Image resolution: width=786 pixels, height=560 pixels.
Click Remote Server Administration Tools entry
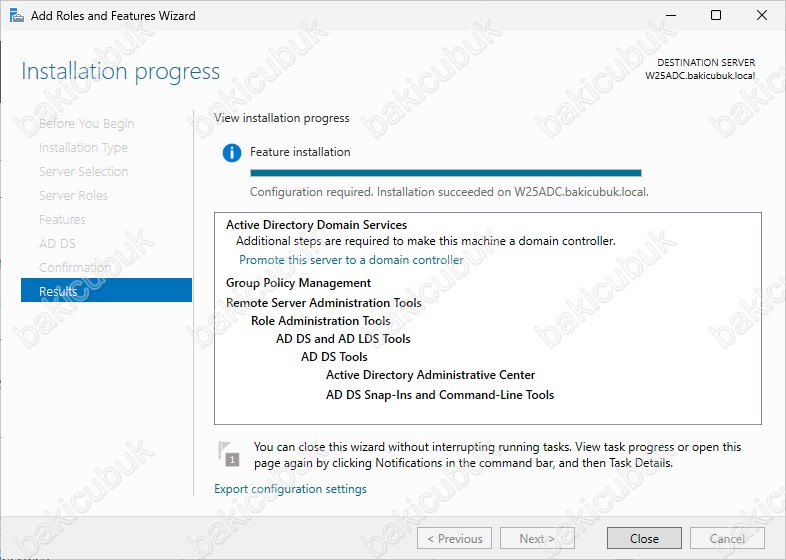click(324, 303)
